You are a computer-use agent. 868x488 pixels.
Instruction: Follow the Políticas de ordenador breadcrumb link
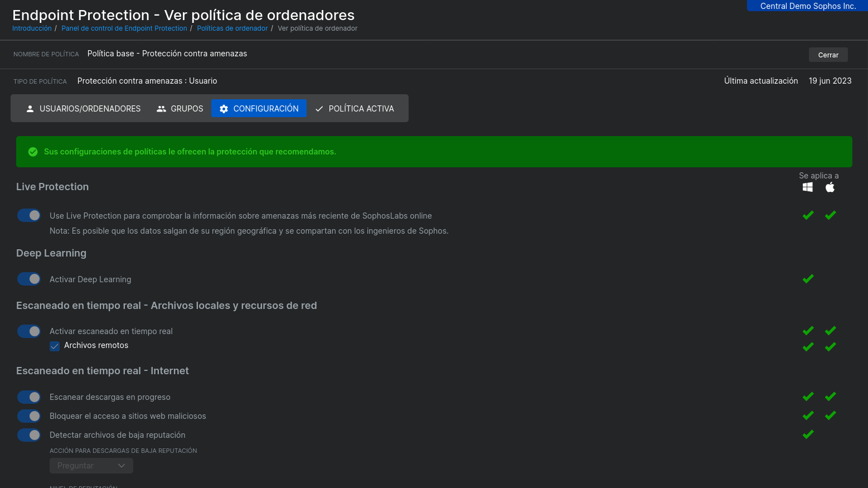[232, 28]
